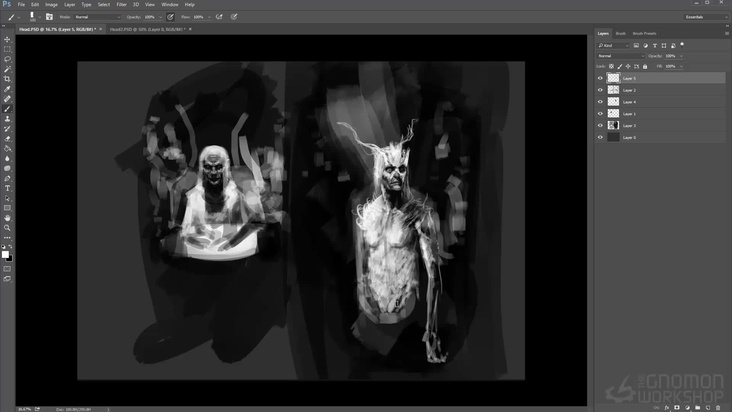Switch to the Brush Presets tab
Screen dimensions: 732x412
tap(644, 34)
